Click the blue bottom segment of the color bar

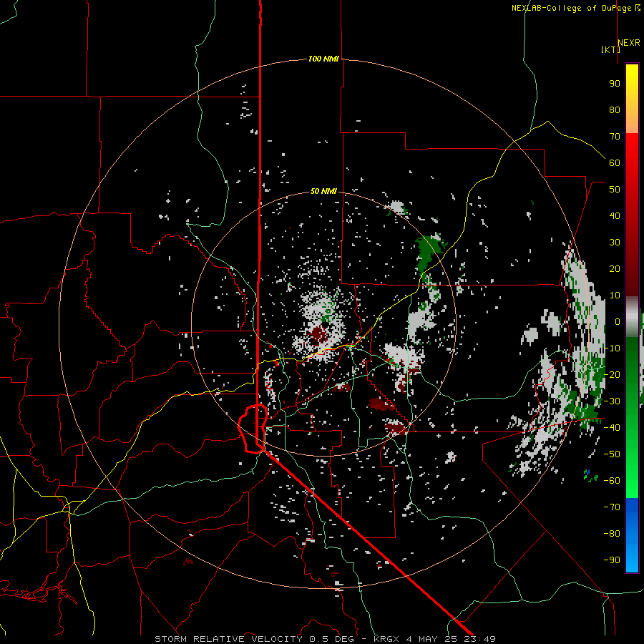632,535
